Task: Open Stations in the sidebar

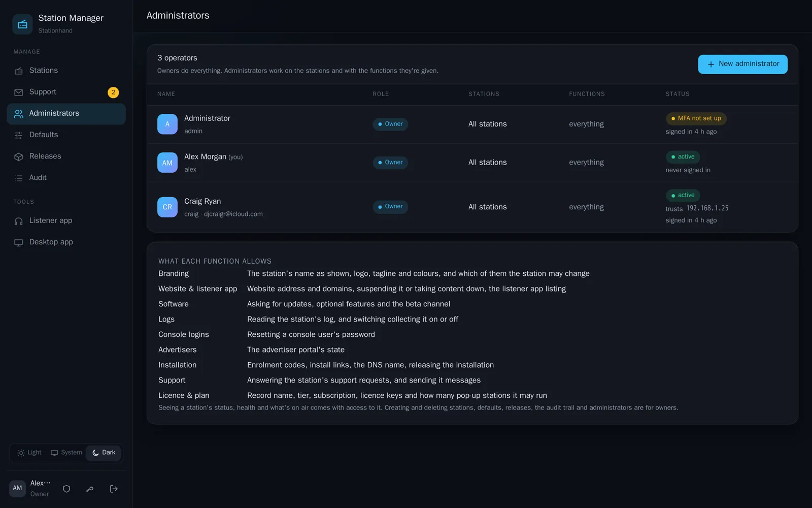Action: click(x=66, y=71)
